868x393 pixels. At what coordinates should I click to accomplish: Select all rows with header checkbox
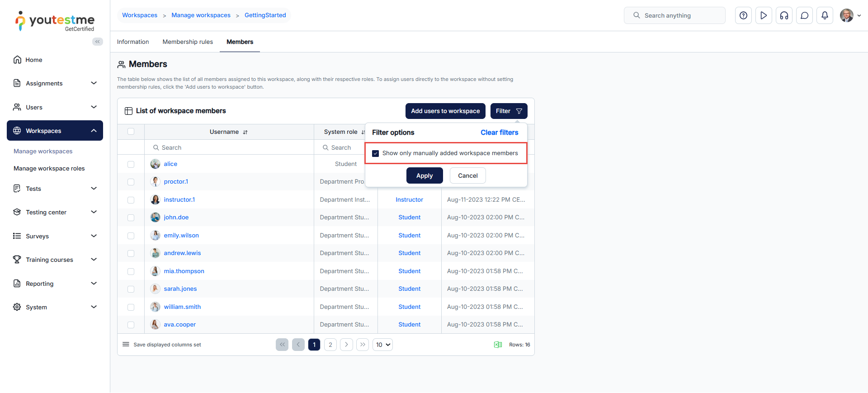coord(131,132)
